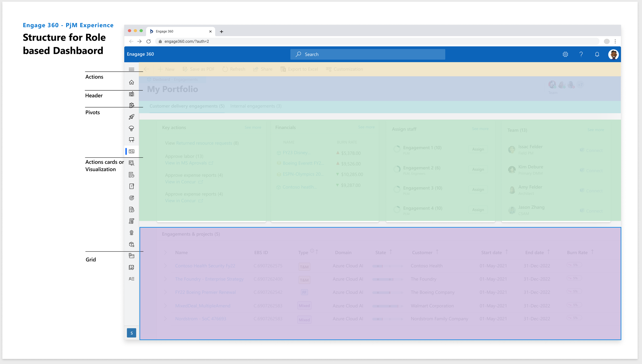Click the presentation board sidebar icon

point(131,140)
